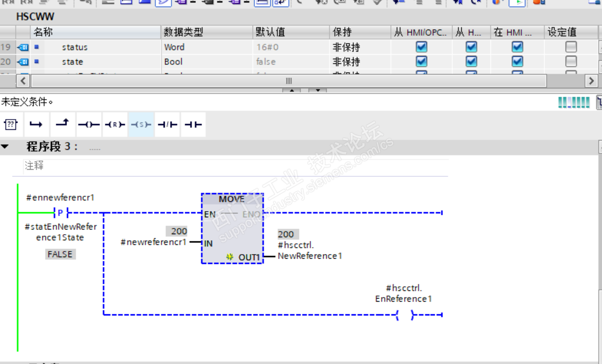Select the open branch tool
The height and width of the screenshot is (364, 602).
[x=36, y=124]
